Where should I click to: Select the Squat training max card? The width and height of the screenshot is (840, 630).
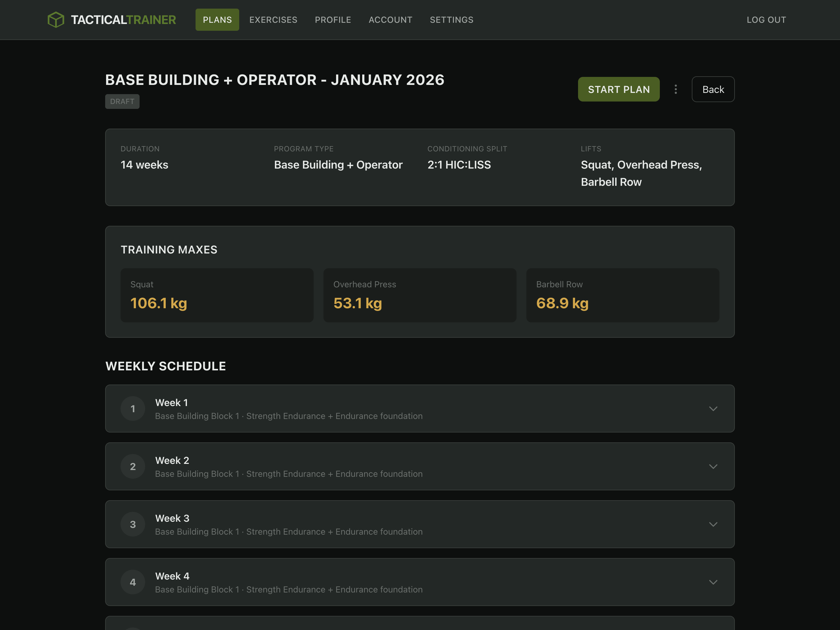pyautogui.click(x=217, y=295)
